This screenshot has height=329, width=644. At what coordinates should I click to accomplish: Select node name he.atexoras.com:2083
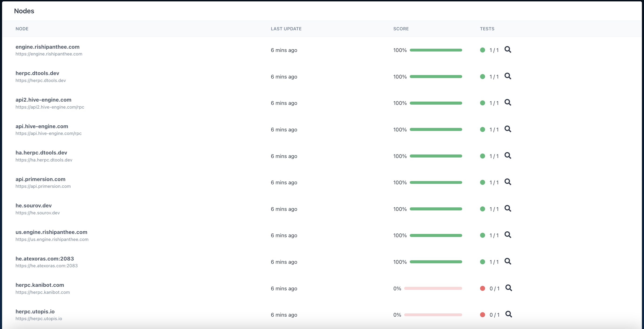[x=45, y=259]
